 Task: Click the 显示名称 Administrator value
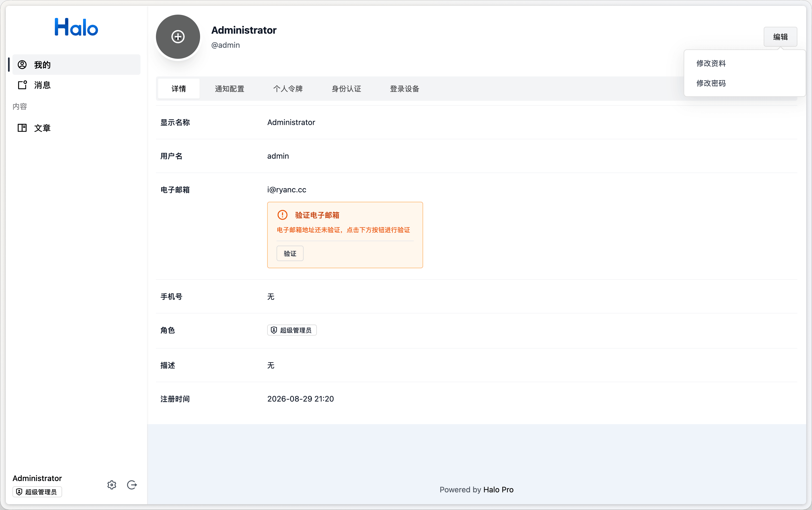[x=291, y=122]
